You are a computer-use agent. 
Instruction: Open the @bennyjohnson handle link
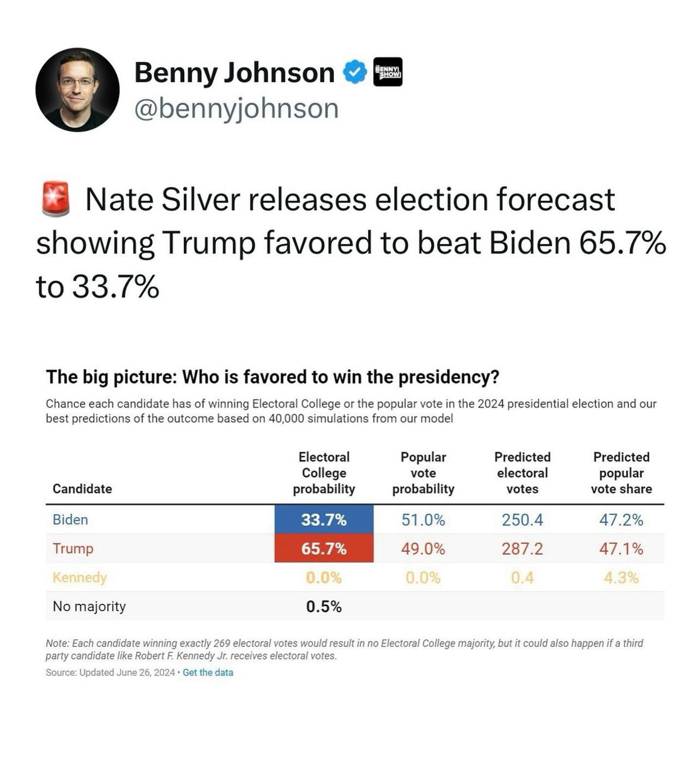[x=237, y=108]
